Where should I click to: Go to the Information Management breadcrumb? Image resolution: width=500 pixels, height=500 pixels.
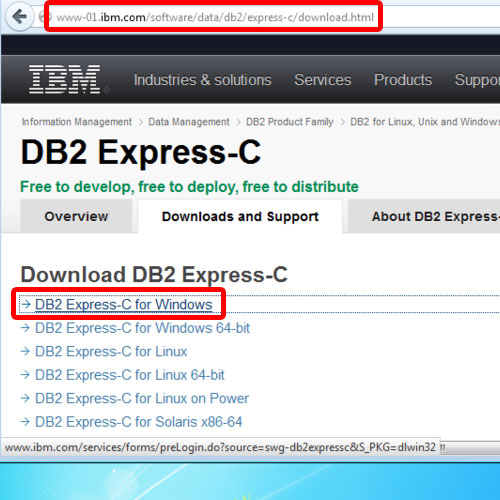point(77,122)
